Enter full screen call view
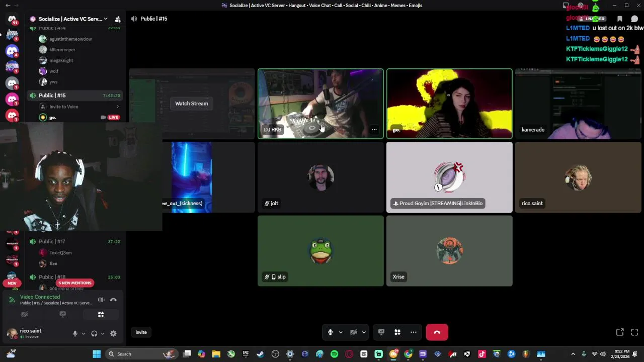 [x=634, y=332]
